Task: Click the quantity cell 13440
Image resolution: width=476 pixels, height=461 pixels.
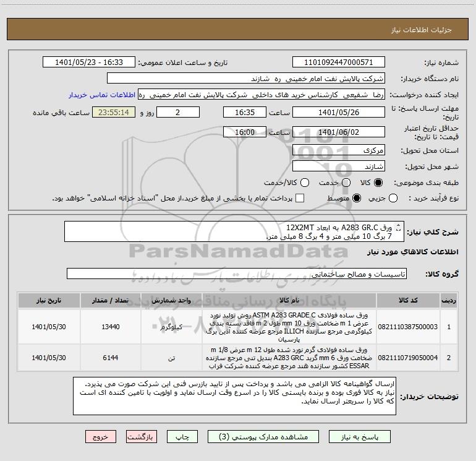Action: tap(111, 327)
